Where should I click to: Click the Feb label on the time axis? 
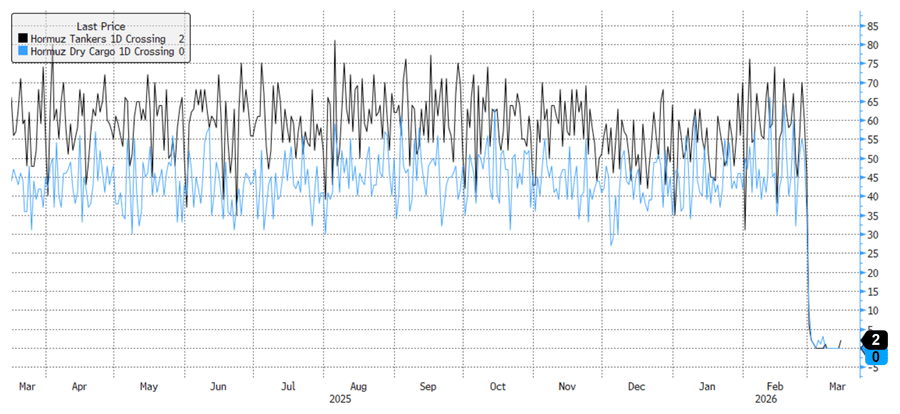point(776,385)
